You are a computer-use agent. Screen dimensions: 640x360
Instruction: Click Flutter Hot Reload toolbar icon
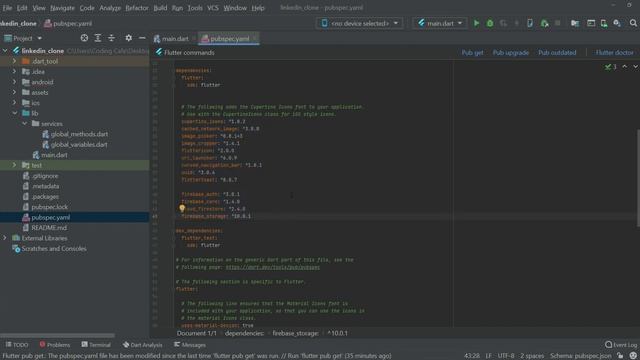pos(517,23)
